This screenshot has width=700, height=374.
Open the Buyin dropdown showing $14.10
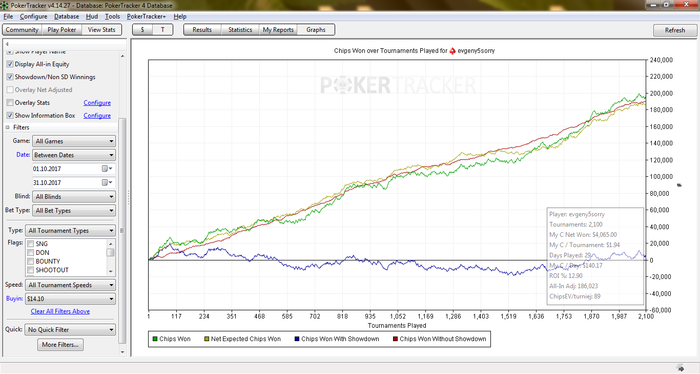click(x=71, y=299)
